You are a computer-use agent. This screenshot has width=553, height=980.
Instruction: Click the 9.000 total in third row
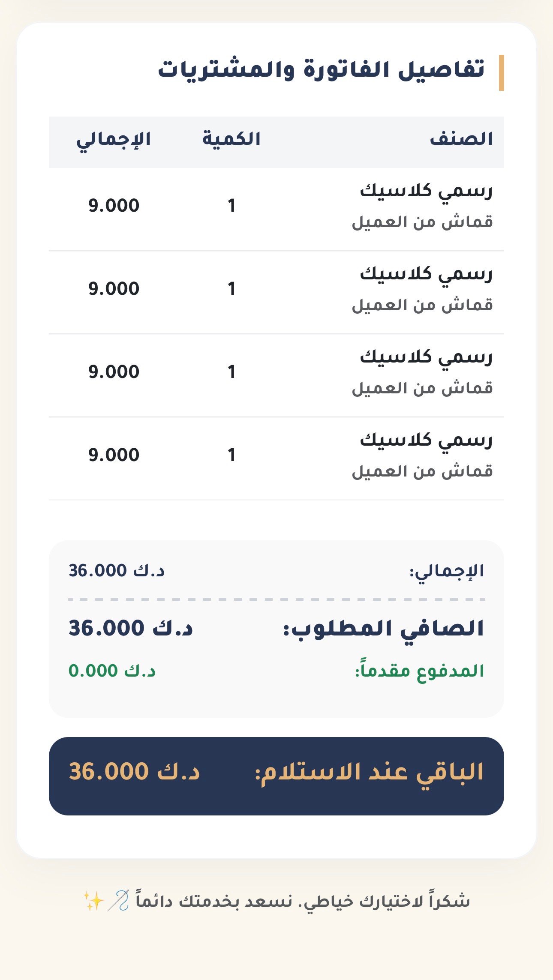[114, 372]
